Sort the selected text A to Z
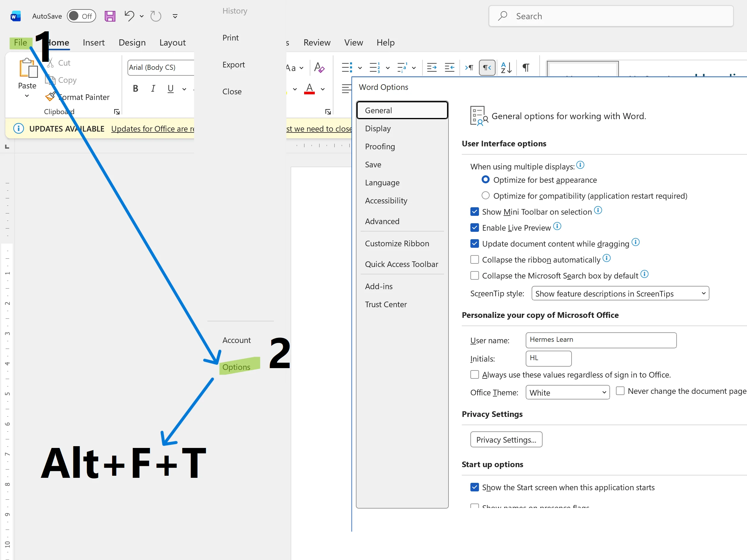This screenshot has height=560, width=747. click(506, 67)
